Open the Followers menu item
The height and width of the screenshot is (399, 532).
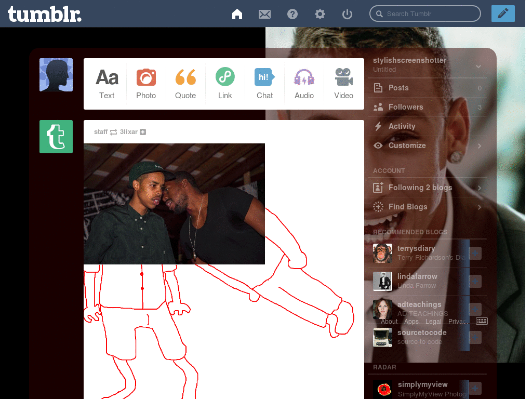click(x=428, y=107)
